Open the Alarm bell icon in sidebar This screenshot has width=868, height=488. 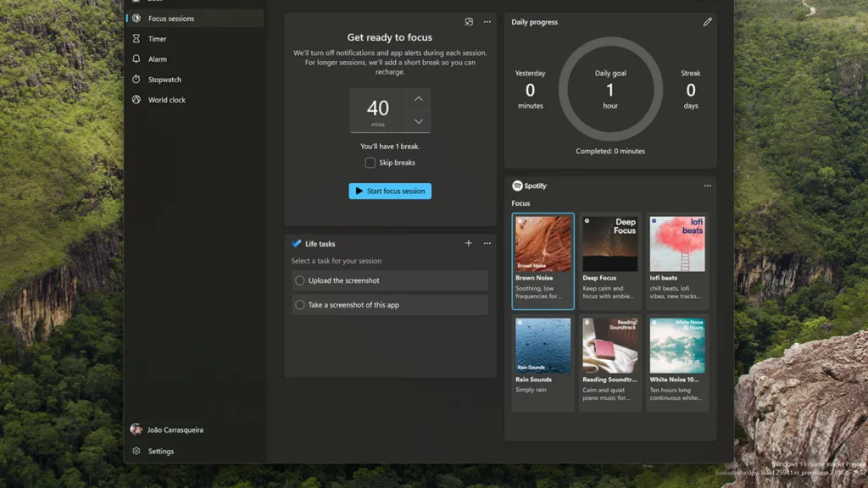coord(136,58)
